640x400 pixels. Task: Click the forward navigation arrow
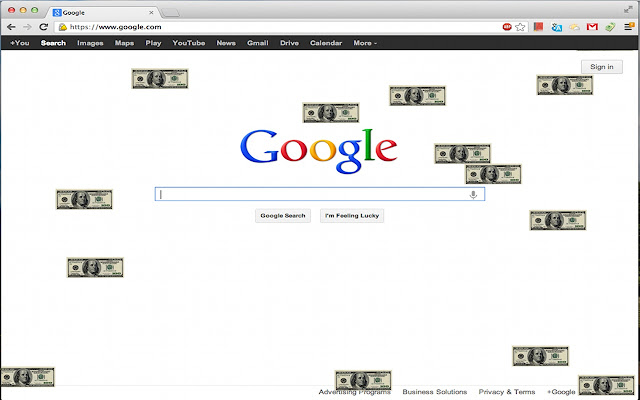coord(27,27)
